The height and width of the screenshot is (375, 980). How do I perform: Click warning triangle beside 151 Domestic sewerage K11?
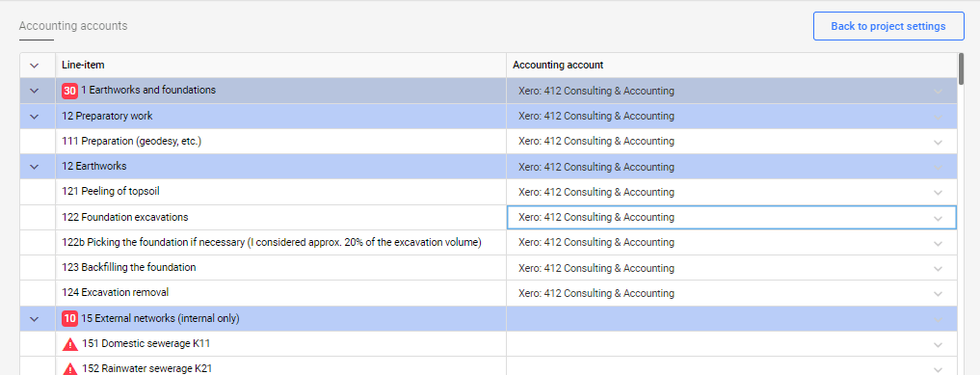tap(70, 344)
